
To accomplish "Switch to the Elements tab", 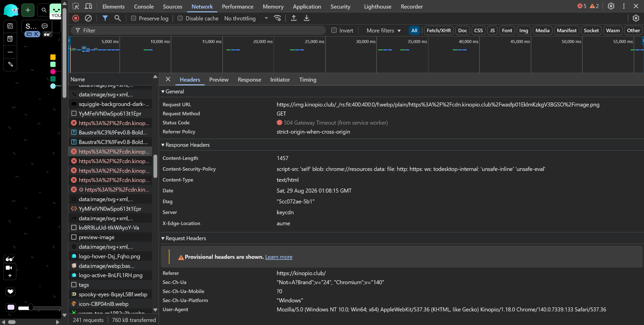I will click(113, 7).
